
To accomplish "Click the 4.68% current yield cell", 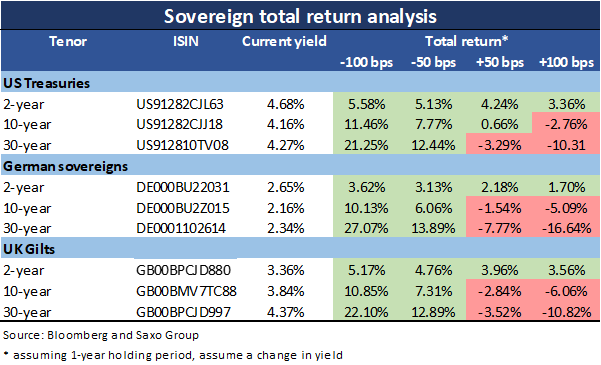I will pyautogui.click(x=286, y=104).
